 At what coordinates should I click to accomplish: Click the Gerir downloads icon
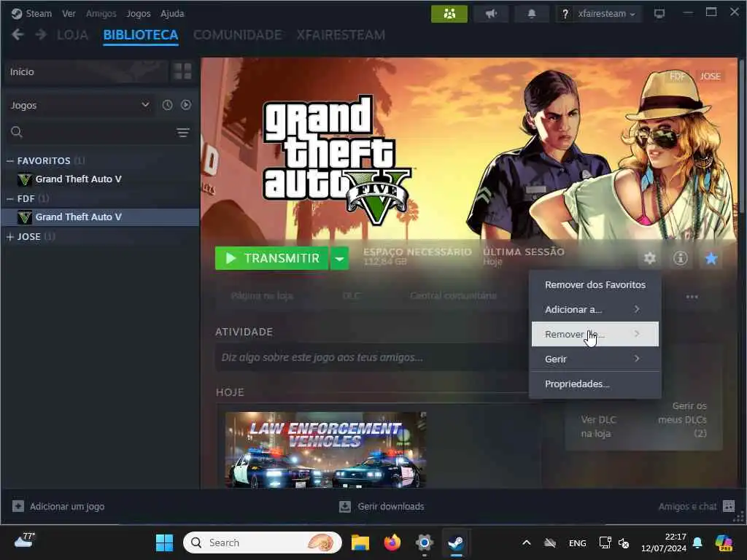pyautogui.click(x=345, y=506)
